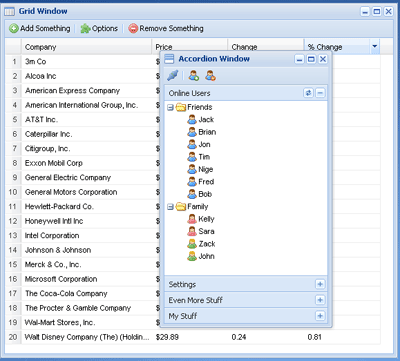Maximize the Grid Window

(x=377, y=12)
